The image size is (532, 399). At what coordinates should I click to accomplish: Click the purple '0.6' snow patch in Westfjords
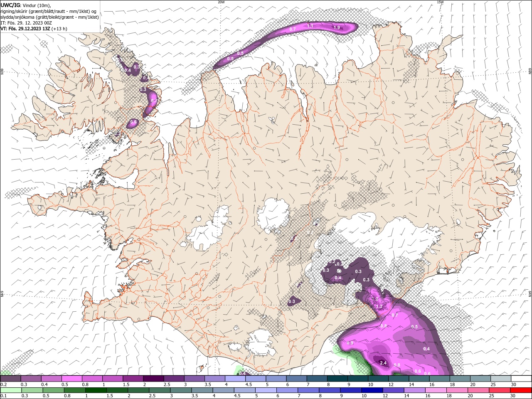[133, 123]
